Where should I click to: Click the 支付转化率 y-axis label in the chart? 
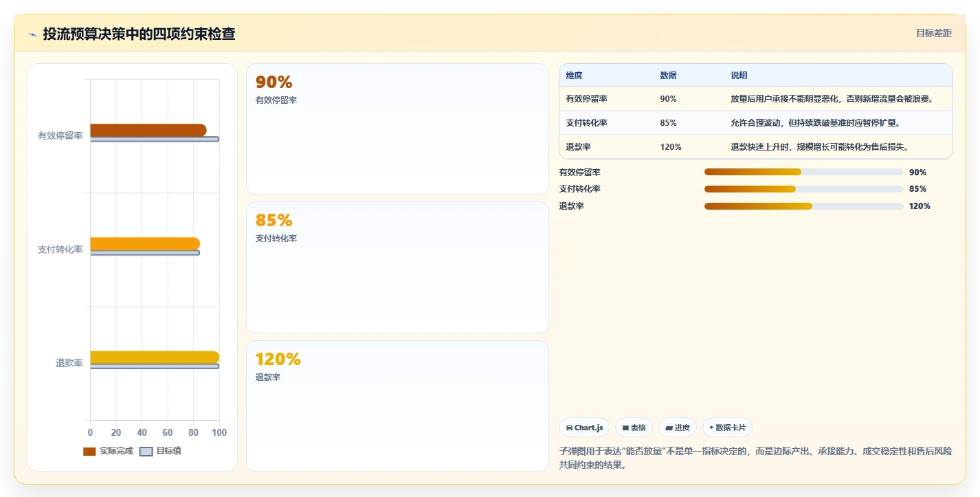[60, 249]
